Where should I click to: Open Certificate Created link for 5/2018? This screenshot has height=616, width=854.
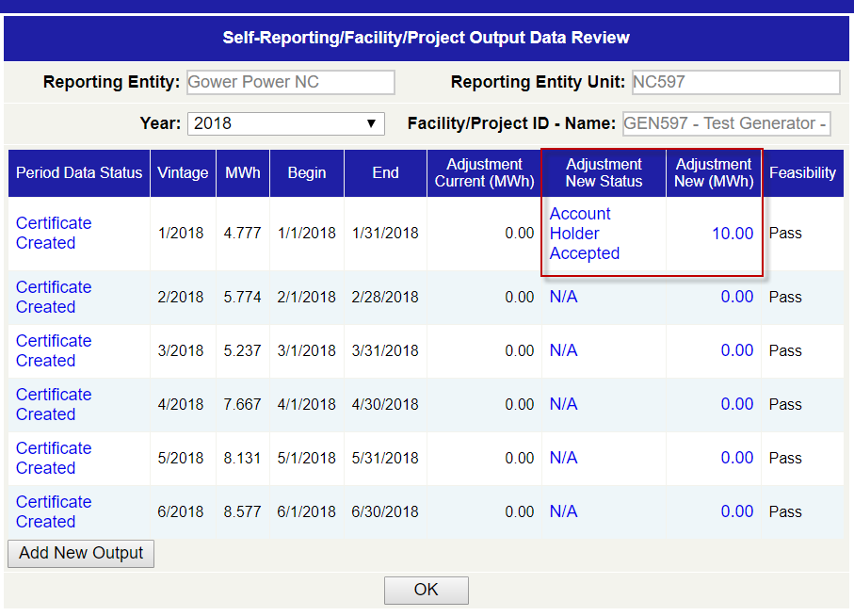54,458
